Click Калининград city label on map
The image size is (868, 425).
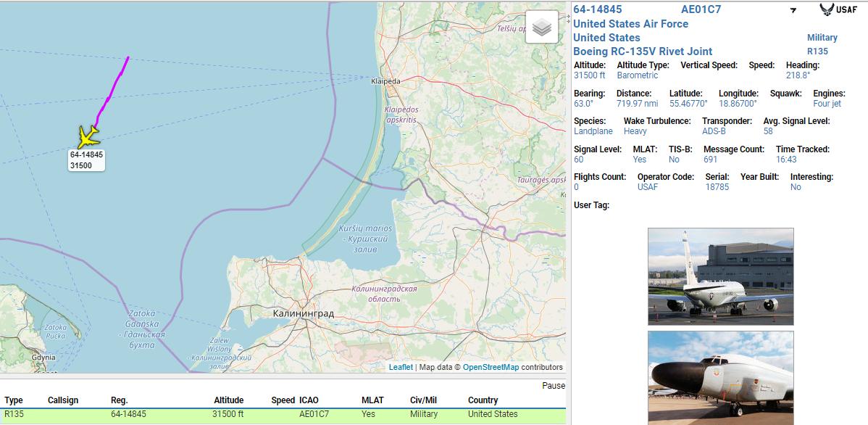point(304,313)
